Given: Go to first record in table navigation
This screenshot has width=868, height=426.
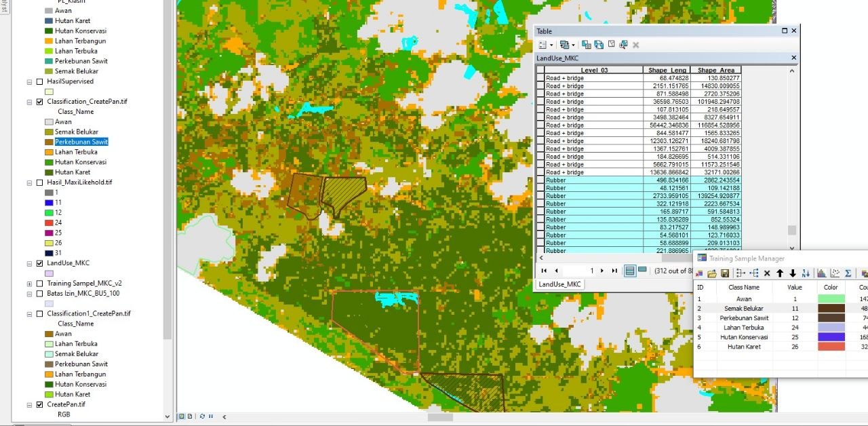Looking at the screenshot, I should pyautogui.click(x=544, y=271).
